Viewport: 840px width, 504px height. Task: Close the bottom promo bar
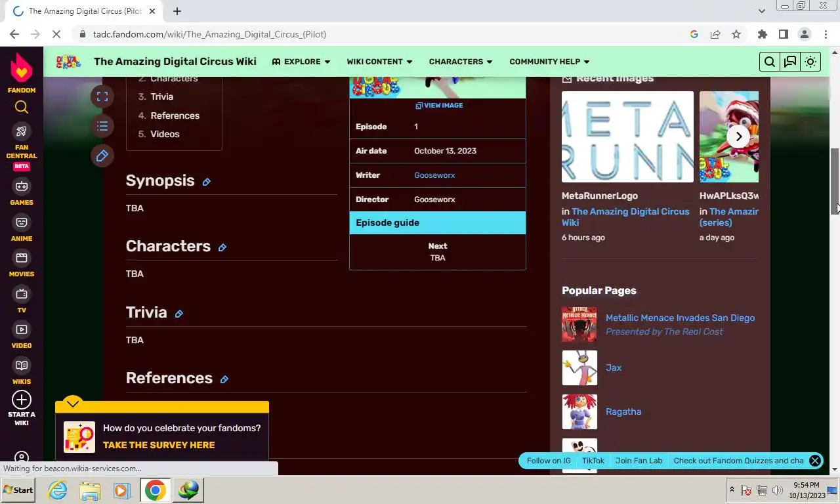point(815,461)
